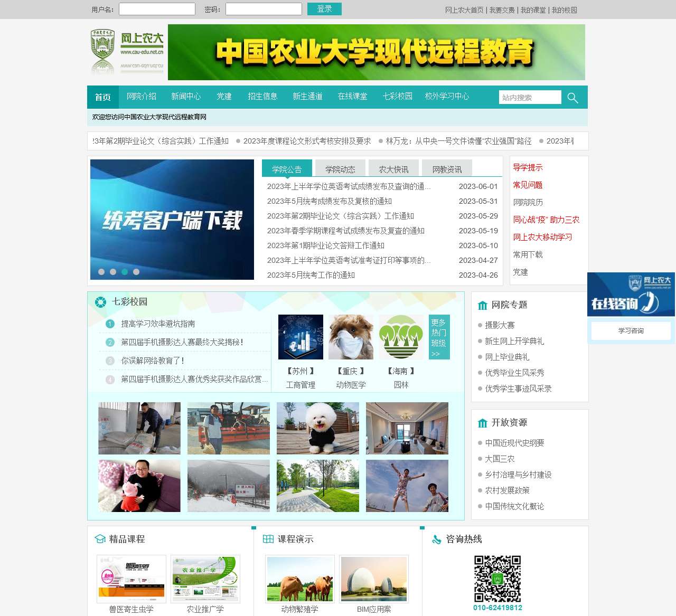This screenshot has width=676, height=616.
Task: Switch to the 农大快讯 tab
Action: click(393, 168)
